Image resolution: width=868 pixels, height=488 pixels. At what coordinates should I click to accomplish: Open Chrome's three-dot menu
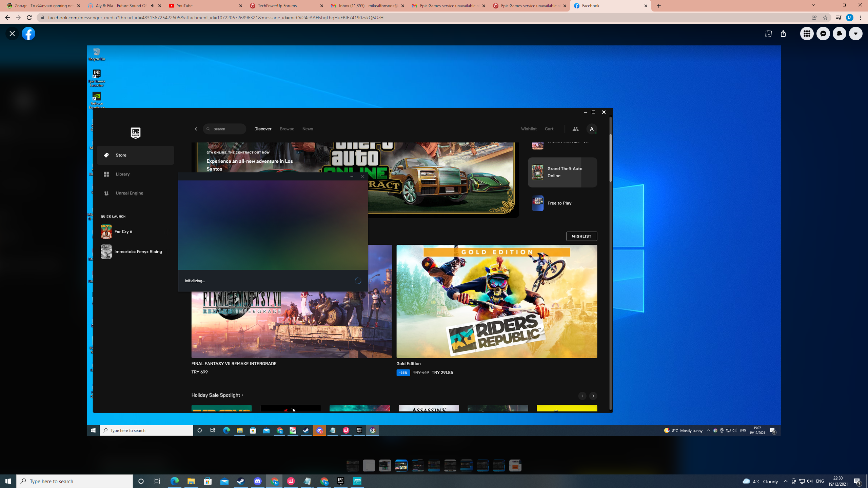[861, 18]
